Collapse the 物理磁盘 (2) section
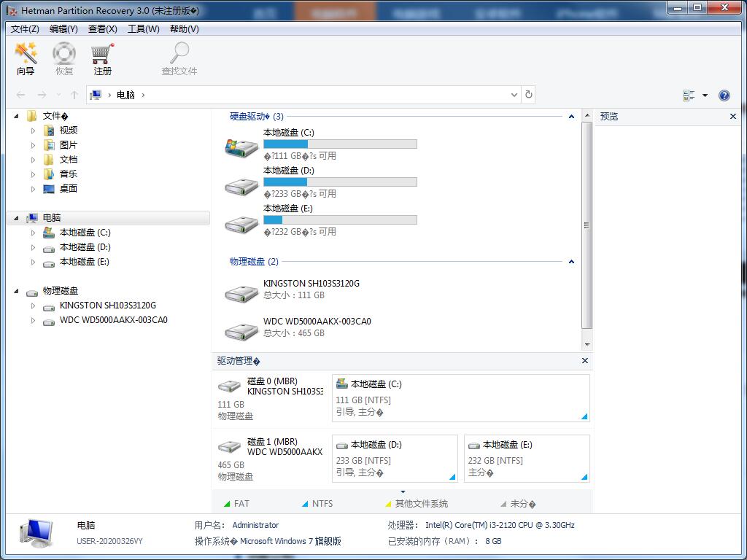The width and height of the screenshot is (747, 560). click(x=571, y=262)
